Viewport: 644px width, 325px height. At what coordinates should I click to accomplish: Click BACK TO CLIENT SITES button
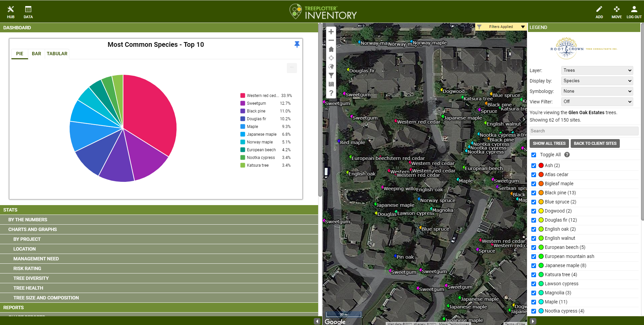(595, 143)
